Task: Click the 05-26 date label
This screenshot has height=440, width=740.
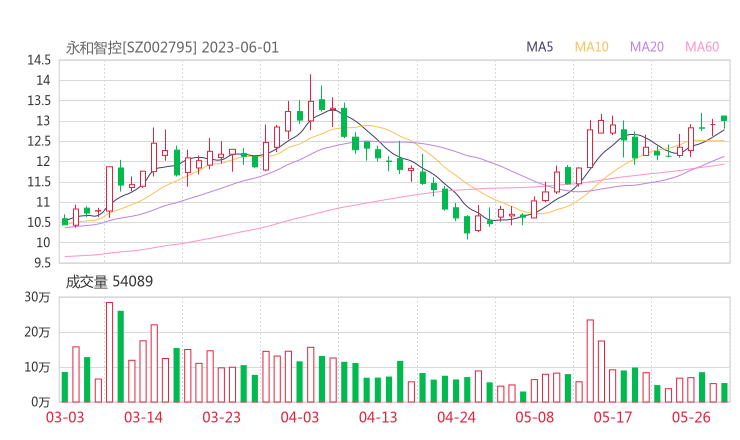Action: [691, 417]
